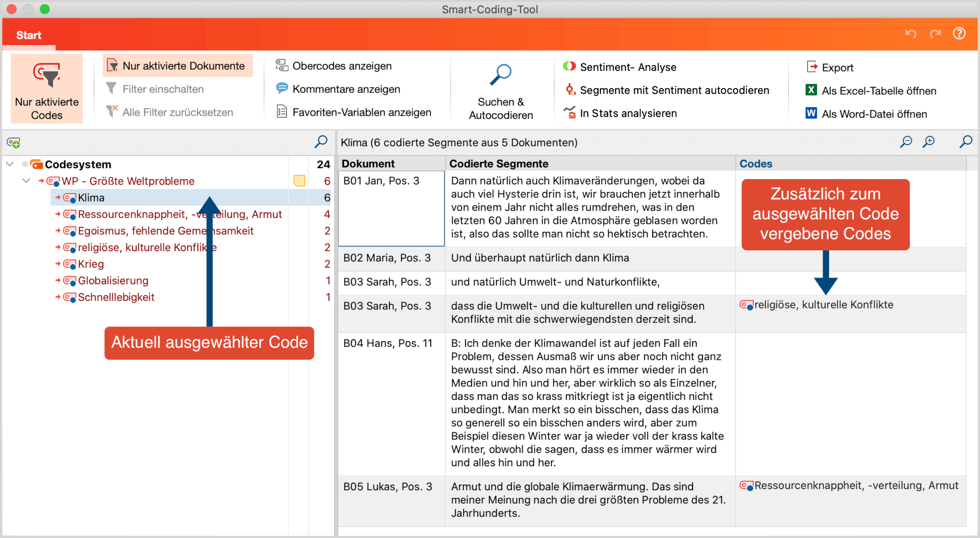Select the Schnelllebigkeit code
Screen dimensions: 980x538
coord(116,297)
